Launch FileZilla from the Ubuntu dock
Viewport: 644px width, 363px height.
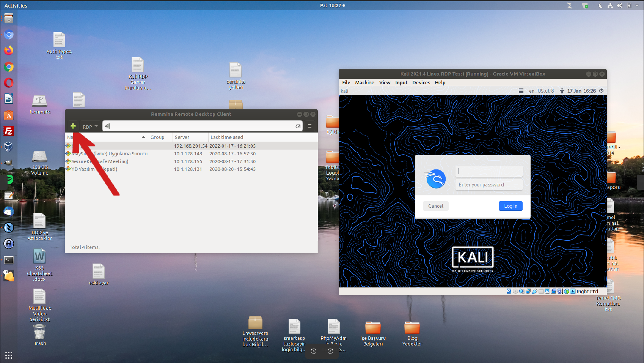pos(9,131)
